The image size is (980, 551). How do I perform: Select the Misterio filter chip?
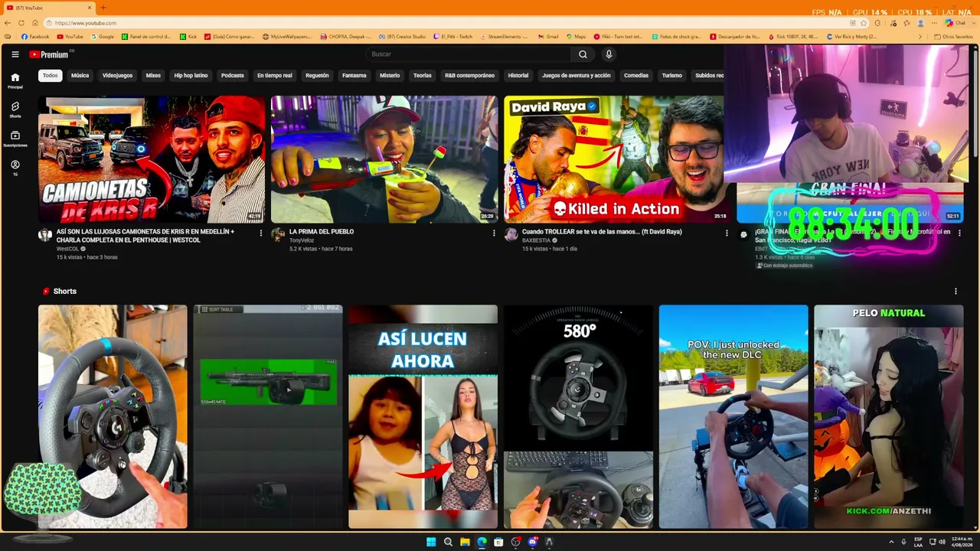pos(390,76)
